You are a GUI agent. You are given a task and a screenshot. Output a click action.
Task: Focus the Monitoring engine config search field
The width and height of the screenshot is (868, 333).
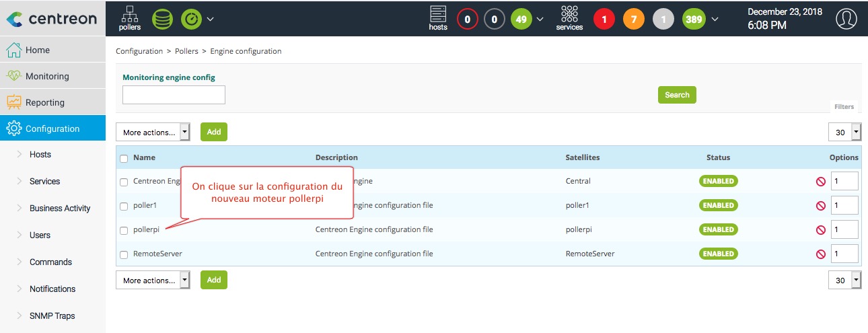174,95
